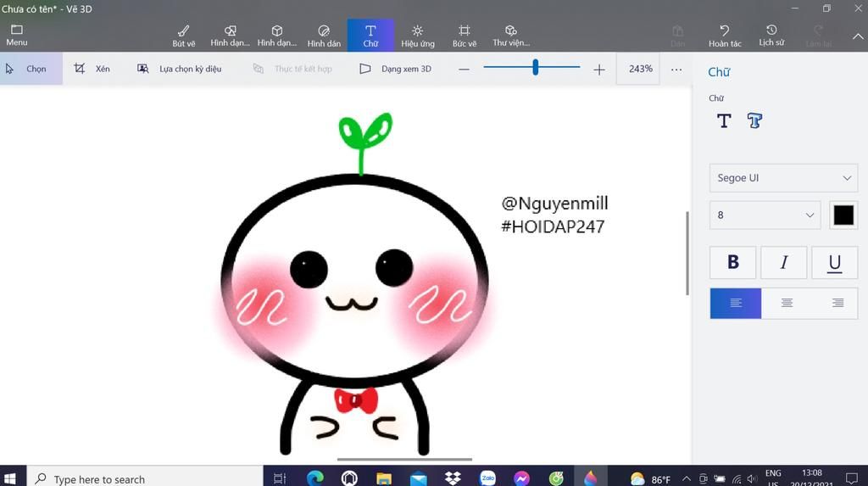
Task: Open the Bức vẽ canvas tab
Action: pyautogui.click(x=464, y=36)
